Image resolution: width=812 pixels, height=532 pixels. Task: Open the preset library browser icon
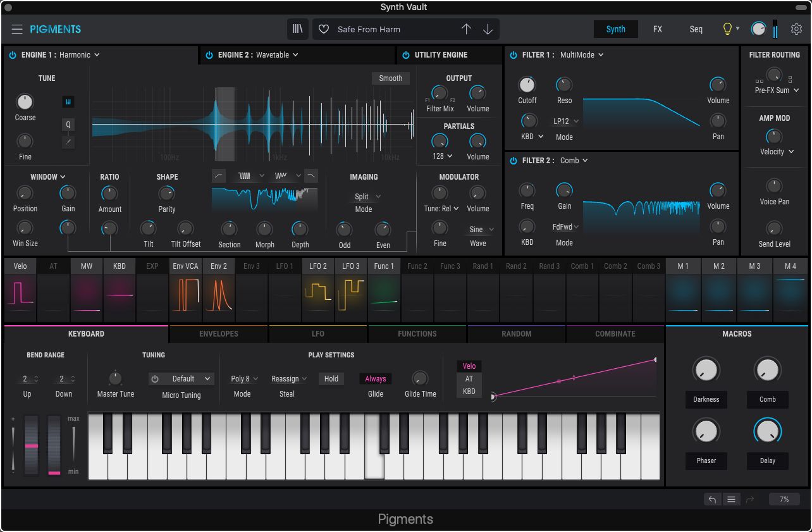click(298, 30)
